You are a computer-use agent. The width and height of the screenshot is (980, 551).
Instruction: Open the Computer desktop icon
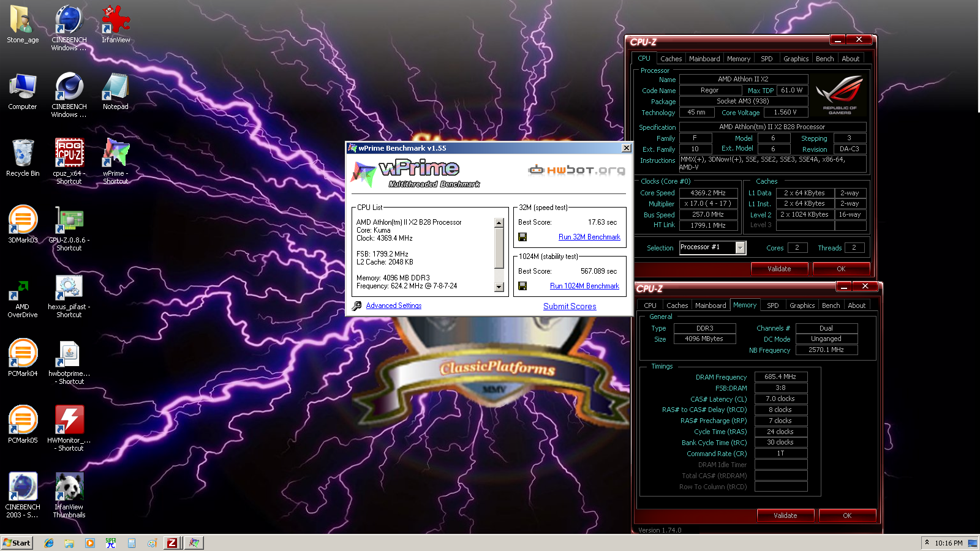coord(23,92)
